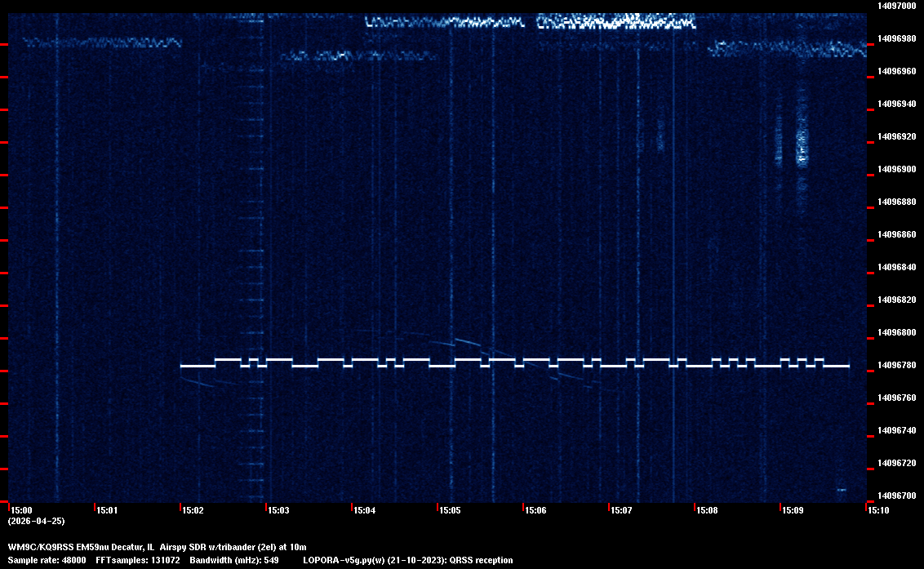Viewport: 924px width, 569px height.
Task: Click the 15:00 time axis label
Action: 20,510
